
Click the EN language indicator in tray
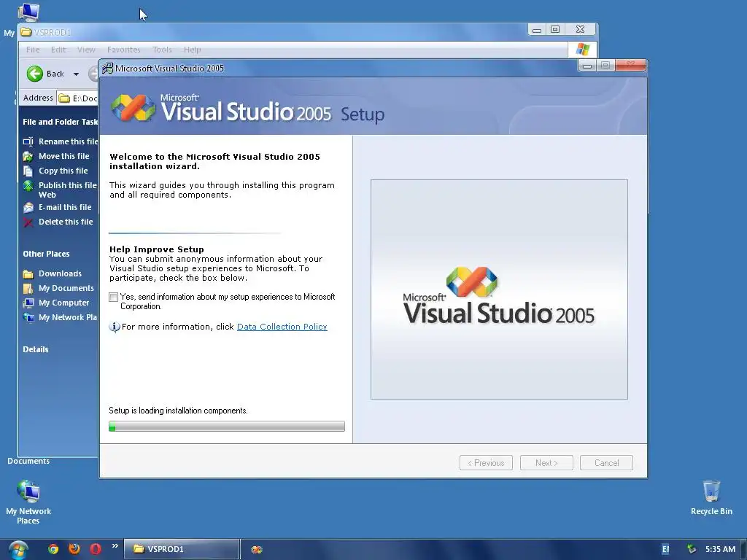pyautogui.click(x=665, y=550)
